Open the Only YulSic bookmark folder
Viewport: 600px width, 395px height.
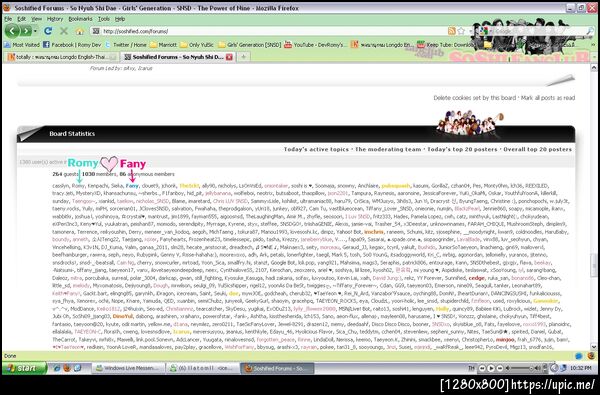pyautogui.click(x=197, y=45)
